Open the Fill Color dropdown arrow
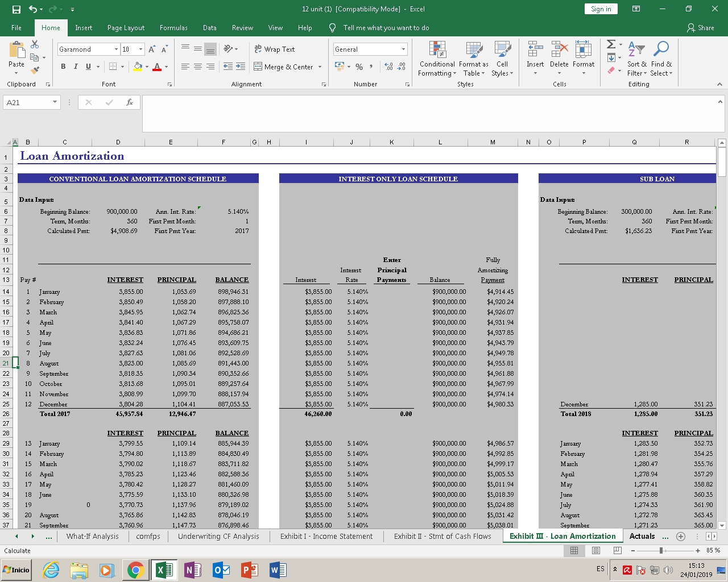The image size is (728, 582). [146, 66]
